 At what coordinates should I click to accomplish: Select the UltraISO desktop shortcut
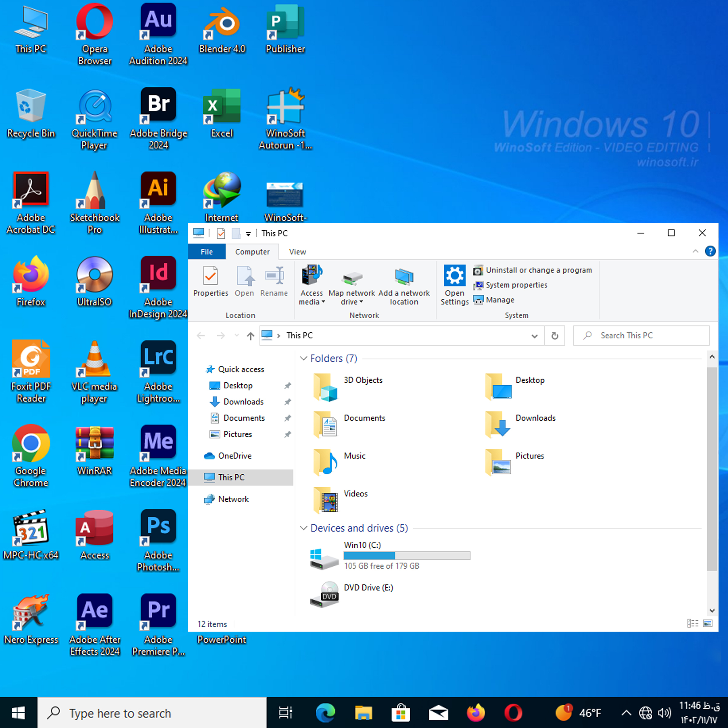(94, 282)
